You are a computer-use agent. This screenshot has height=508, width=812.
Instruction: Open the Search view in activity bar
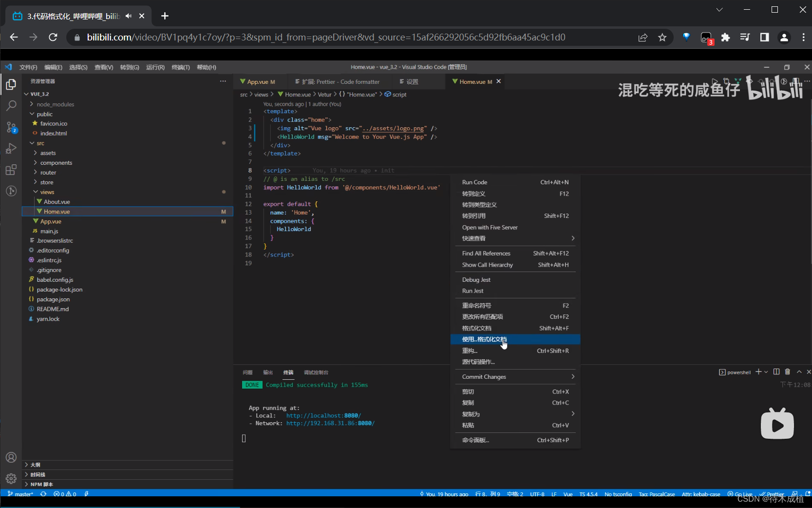click(11, 106)
